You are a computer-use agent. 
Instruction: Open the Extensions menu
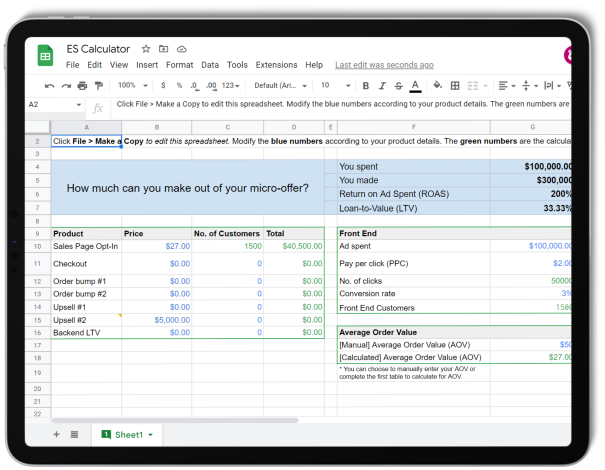[x=276, y=65]
